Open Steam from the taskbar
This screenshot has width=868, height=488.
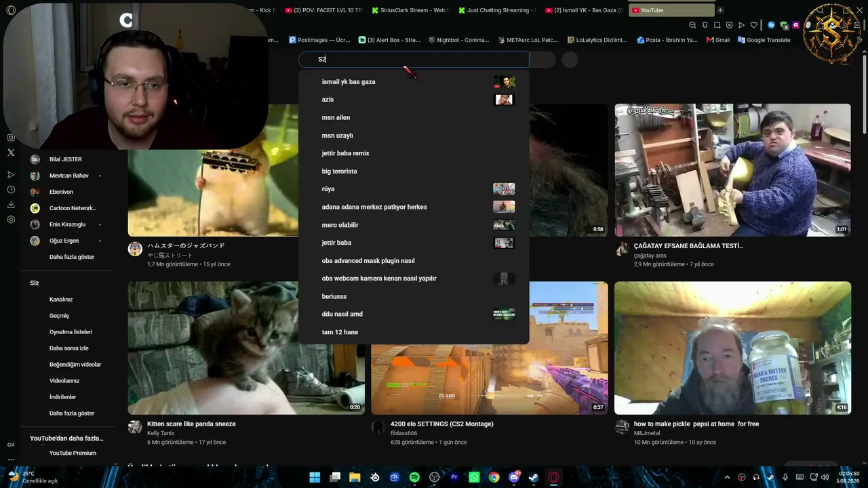point(534,477)
